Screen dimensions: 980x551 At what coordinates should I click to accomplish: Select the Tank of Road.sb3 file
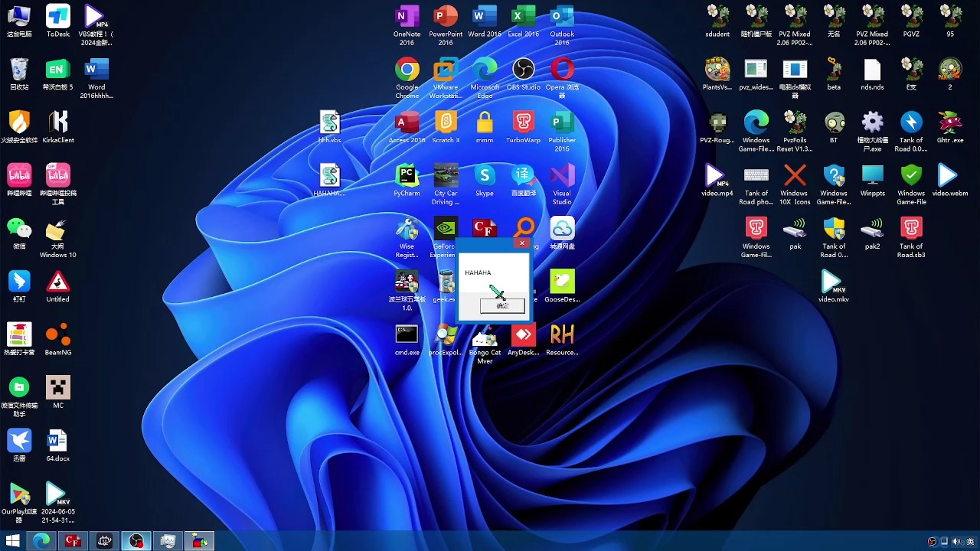[x=911, y=236]
